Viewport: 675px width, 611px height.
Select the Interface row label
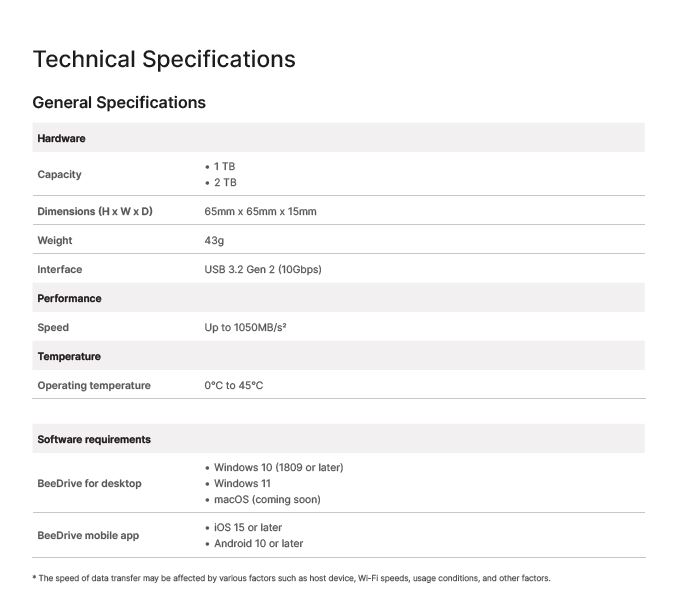(59, 269)
